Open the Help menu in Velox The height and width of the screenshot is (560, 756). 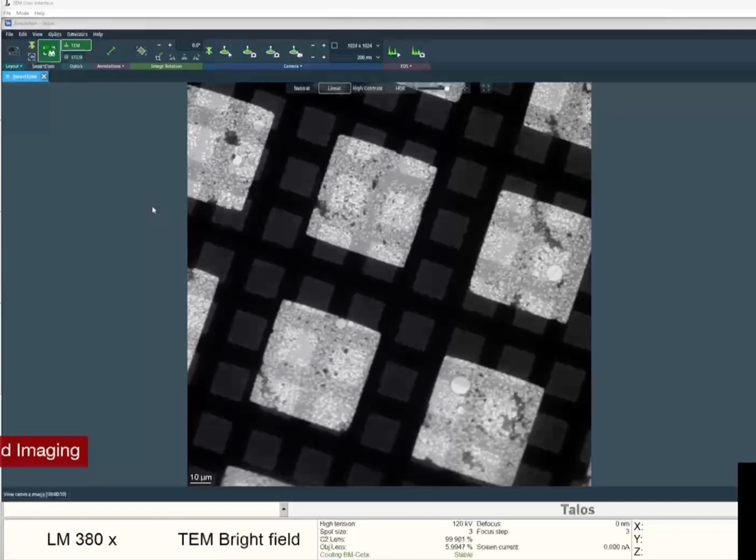(98, 34)
